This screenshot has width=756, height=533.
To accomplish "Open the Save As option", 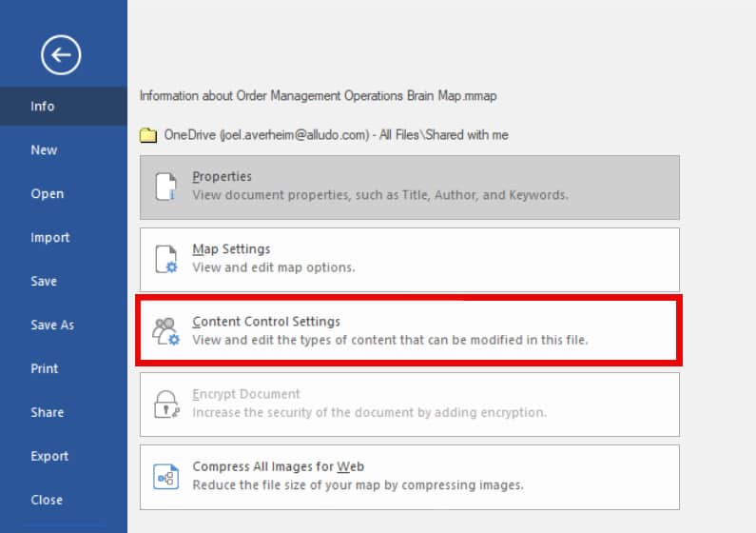I will [x=52, y=326].
